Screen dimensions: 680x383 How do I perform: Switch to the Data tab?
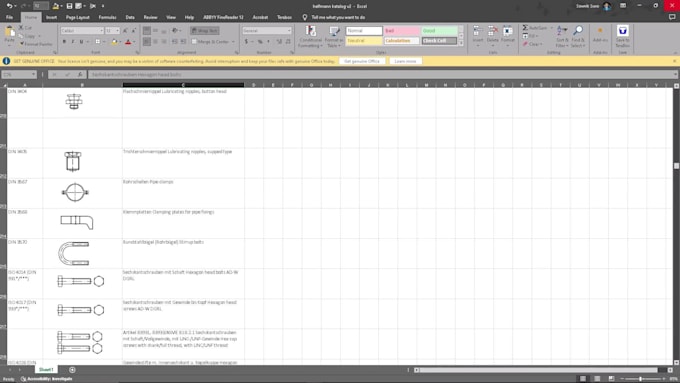(x=130, y=17)
